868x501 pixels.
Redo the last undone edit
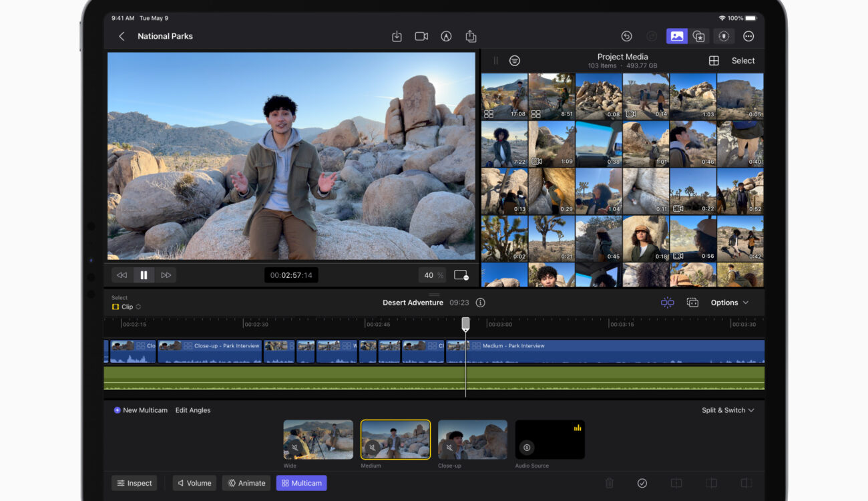652,37
